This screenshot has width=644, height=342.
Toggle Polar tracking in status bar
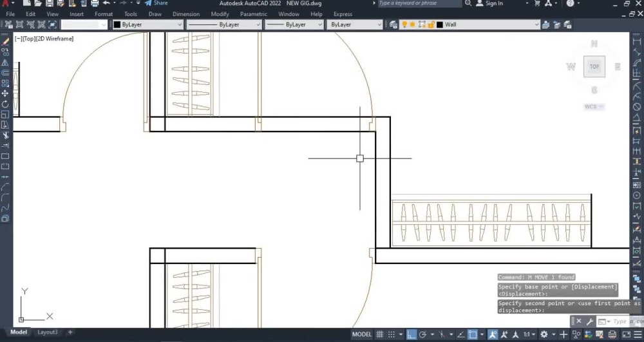point(422,335)
